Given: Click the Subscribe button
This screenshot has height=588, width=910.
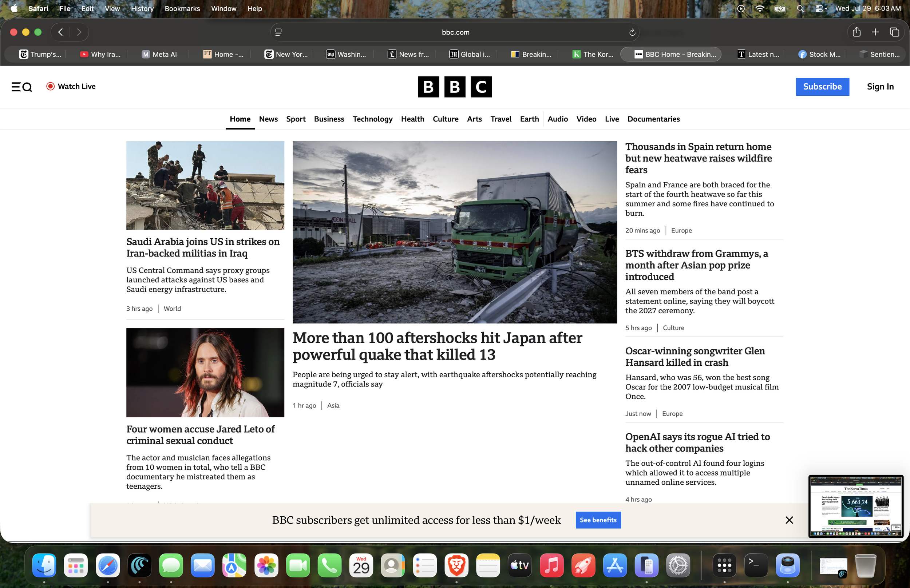Looking at the screenshot, I should point(822,87).
